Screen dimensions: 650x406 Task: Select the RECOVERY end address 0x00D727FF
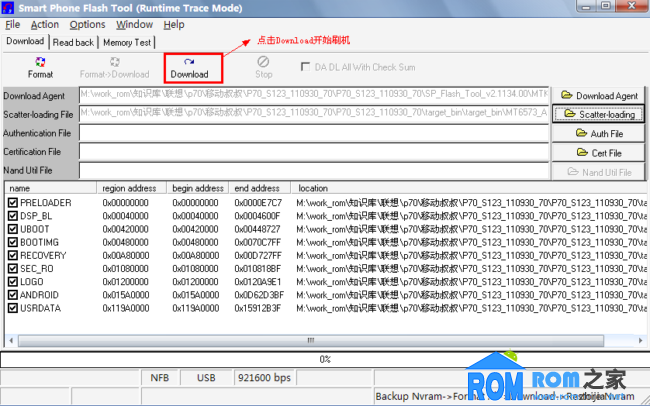coord(258,255)
